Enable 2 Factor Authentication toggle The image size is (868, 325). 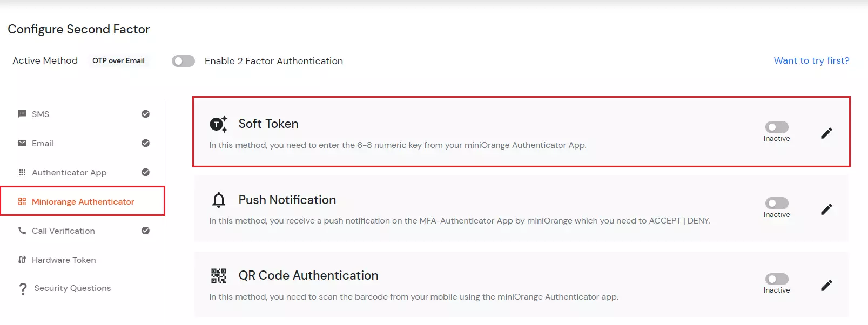(183, 60)
